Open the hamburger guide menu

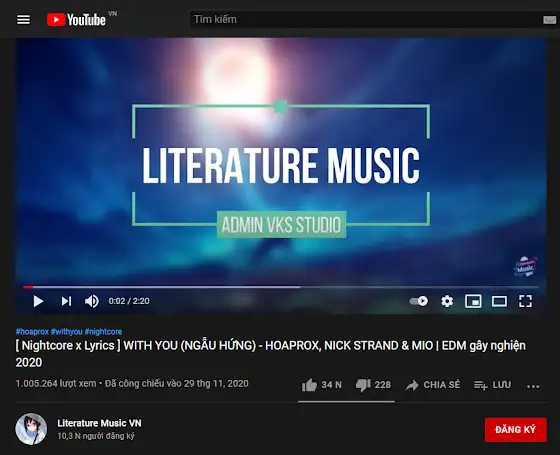point(24,20)
